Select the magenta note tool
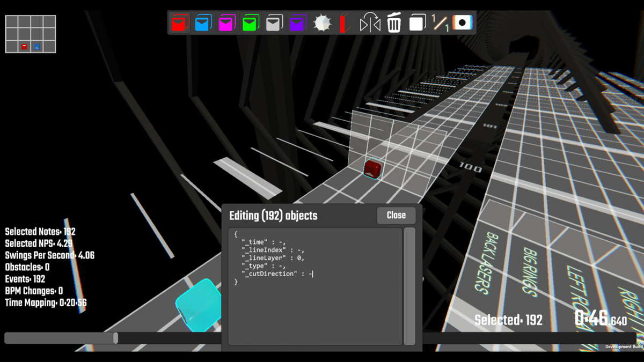Viewport: 644px width, 362px height. pos(226,23)
